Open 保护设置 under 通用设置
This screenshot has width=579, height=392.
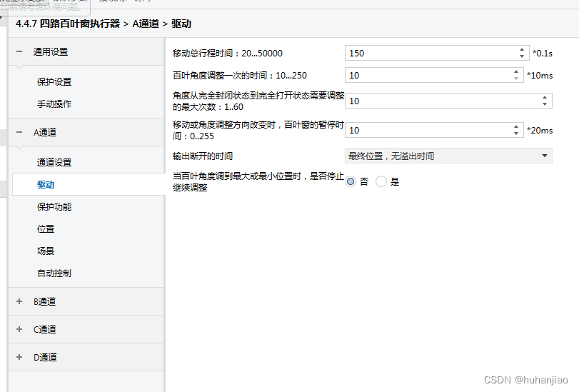(x=54, y=82)
